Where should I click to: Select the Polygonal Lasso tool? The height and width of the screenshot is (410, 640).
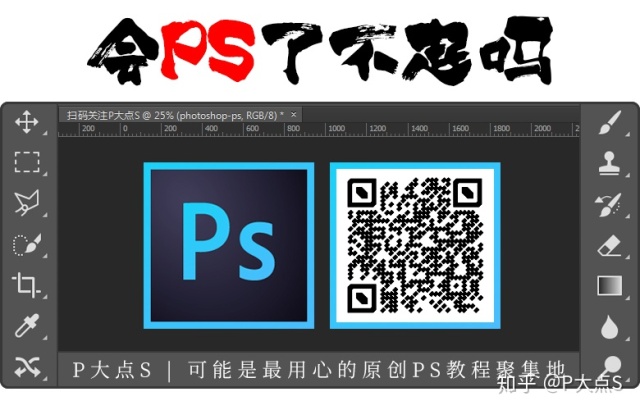tap(27, 202)
